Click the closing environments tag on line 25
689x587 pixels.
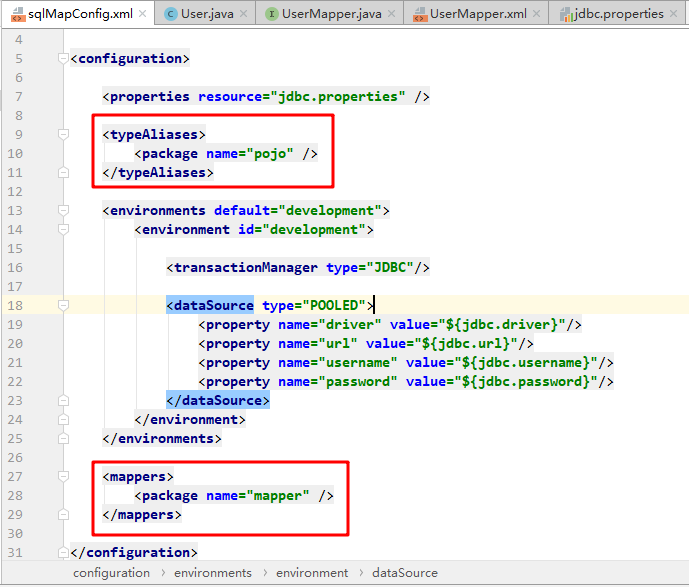tap(162, 438)
